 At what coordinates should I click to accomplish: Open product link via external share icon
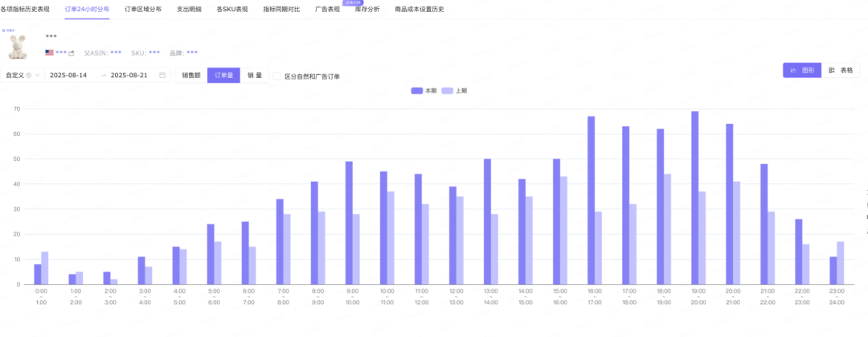[x=72, y=53]
